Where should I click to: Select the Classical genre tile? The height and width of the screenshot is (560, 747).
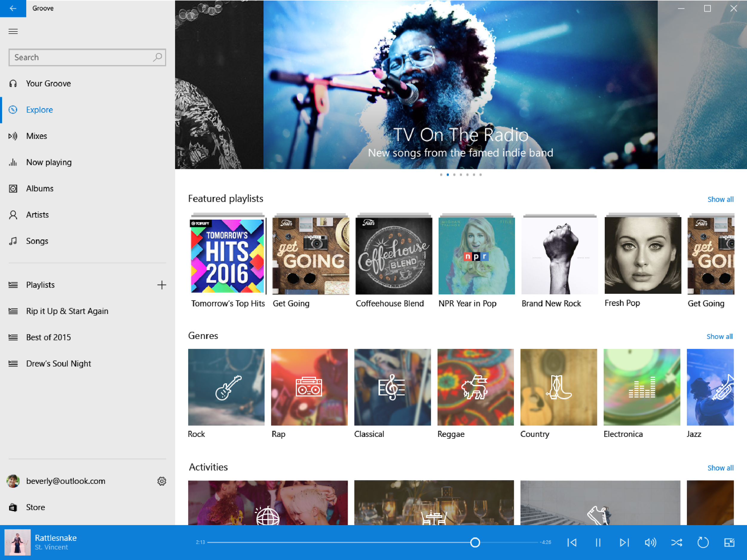392,387
